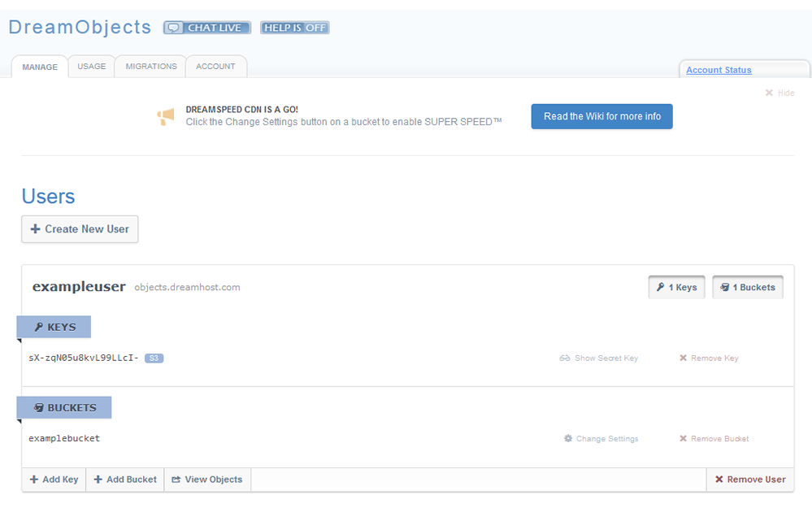
Task: Select the Manage tab
Action: 40,67
